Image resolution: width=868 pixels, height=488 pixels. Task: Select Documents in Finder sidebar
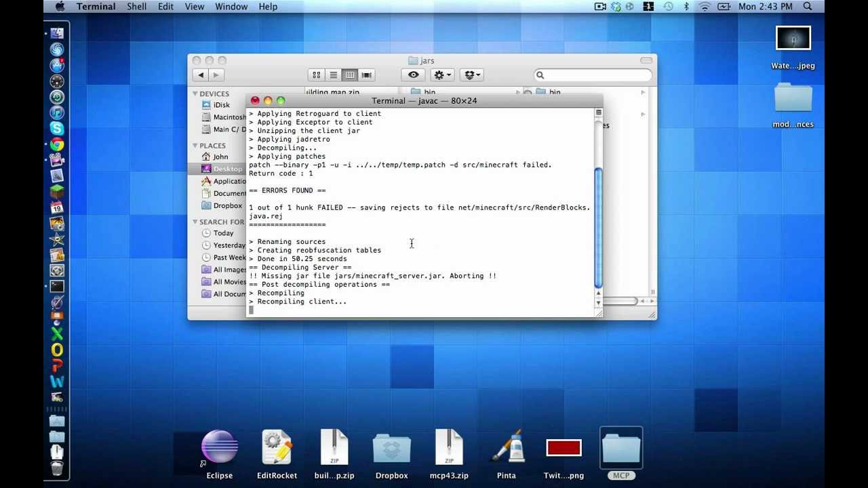tap(224, 193)
